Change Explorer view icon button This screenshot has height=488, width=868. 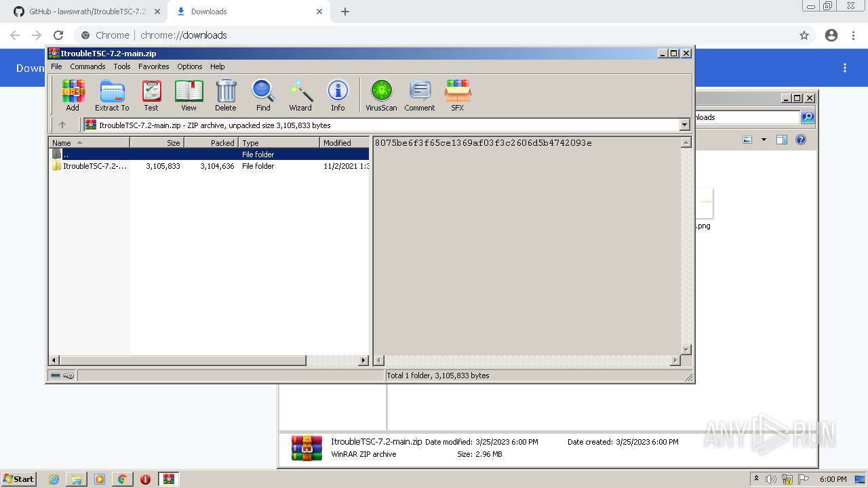coord(747,140)
